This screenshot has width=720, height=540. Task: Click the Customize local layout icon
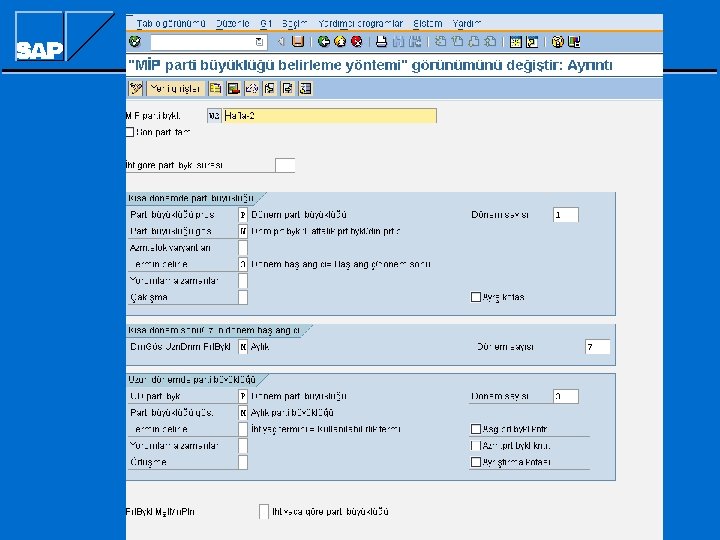coord(574,42)
